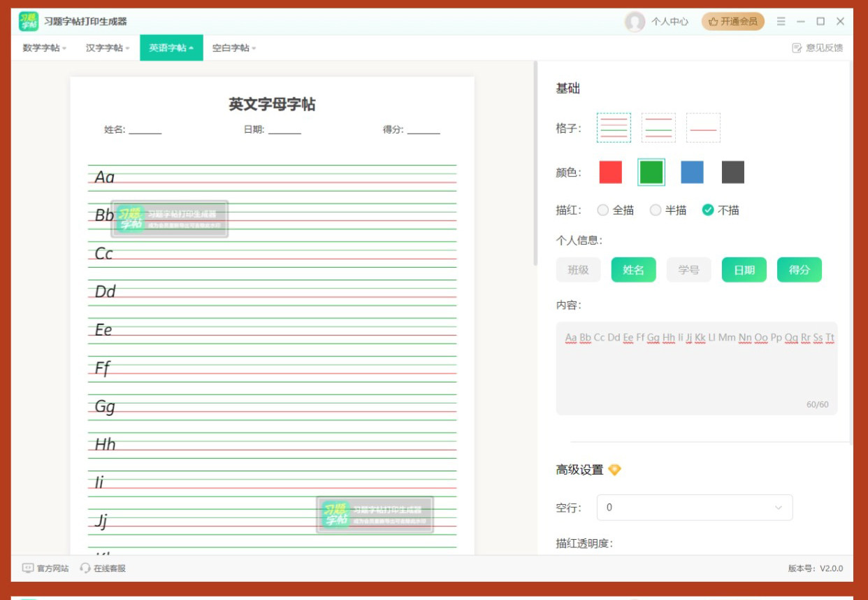
Task: Click 英文字母字帖 title in preview
Action: point(272,104)
